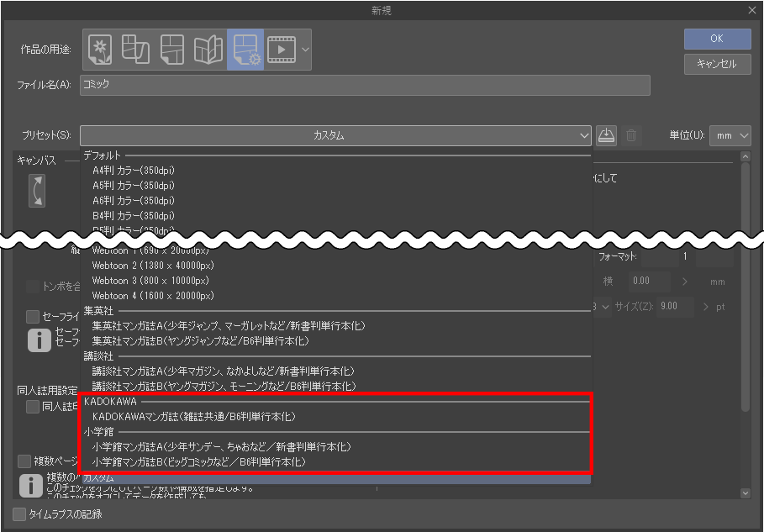Click the Delete preset trash icon

[631, 135]
